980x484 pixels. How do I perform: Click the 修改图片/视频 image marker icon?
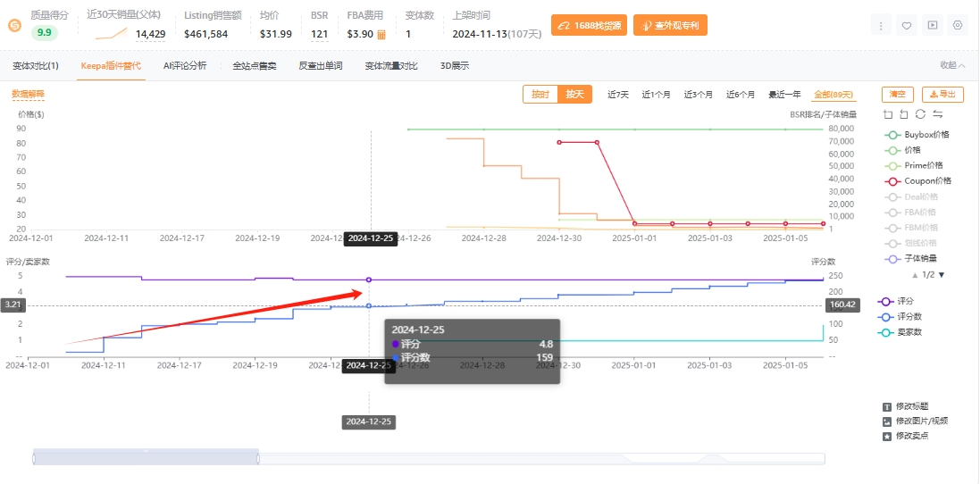click(887, 421)
